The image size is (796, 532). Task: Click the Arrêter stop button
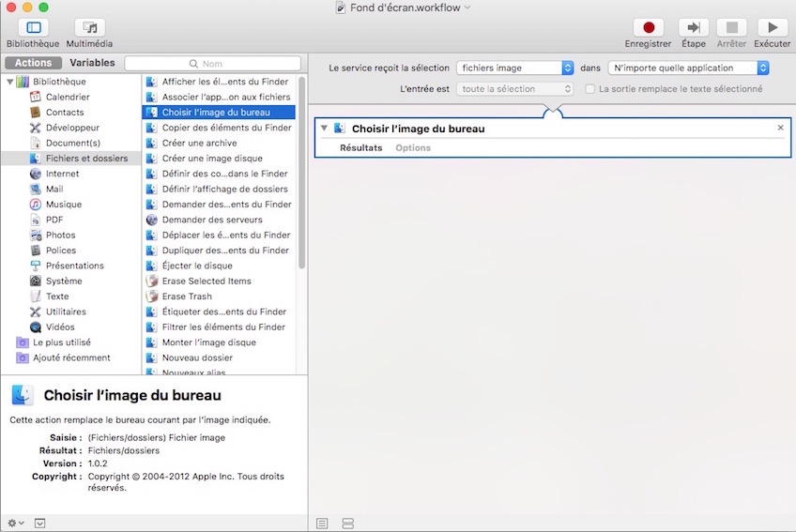coord(731,27)
